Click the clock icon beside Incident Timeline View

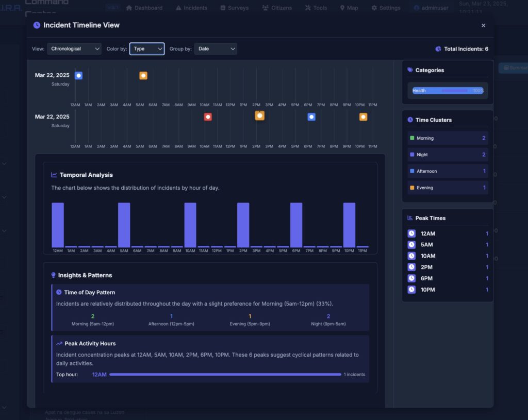[x=37, y=25]
